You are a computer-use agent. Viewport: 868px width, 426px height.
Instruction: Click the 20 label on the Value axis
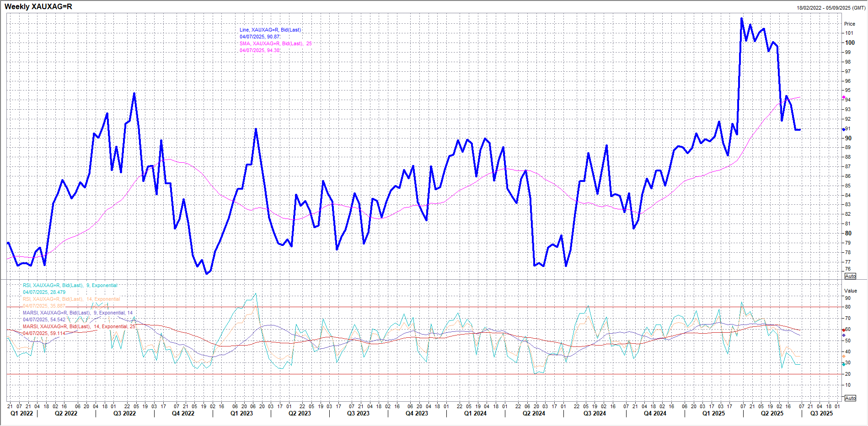coord(848,374)
